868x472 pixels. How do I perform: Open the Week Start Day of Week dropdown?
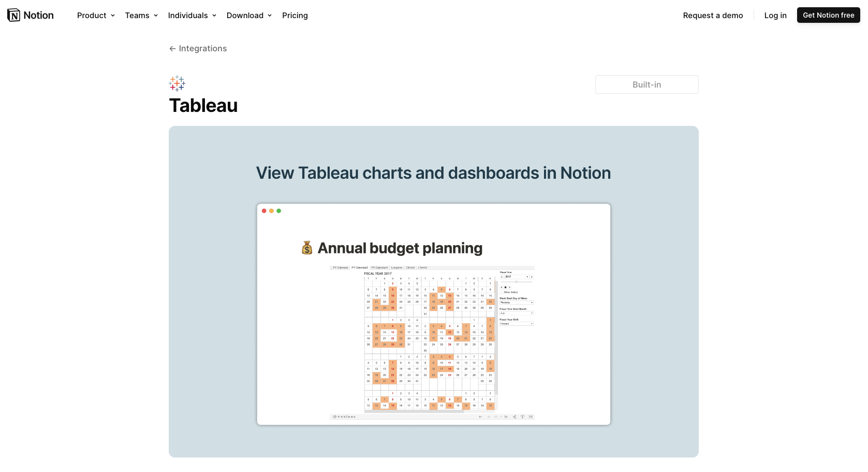(x=516, y=303)
